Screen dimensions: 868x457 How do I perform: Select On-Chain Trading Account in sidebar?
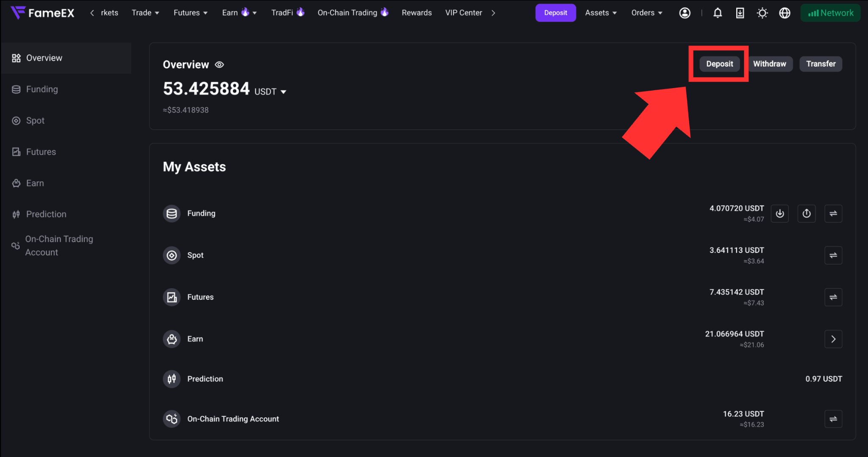[x=66, y=246]
